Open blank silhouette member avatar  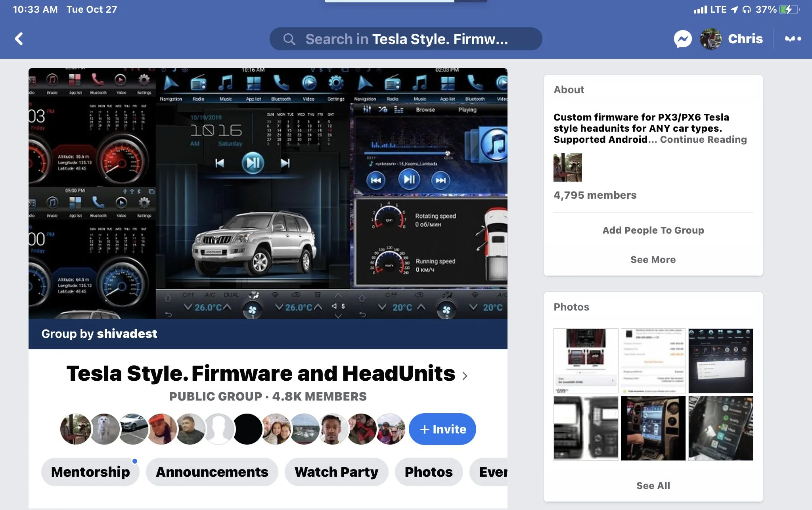[x=219, y=429]
